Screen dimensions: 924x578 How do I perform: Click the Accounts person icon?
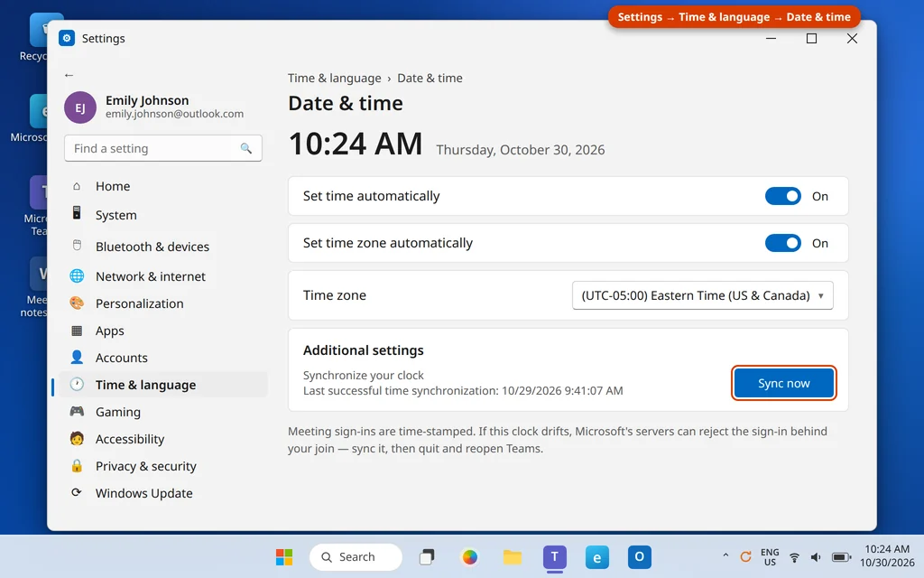77,357
